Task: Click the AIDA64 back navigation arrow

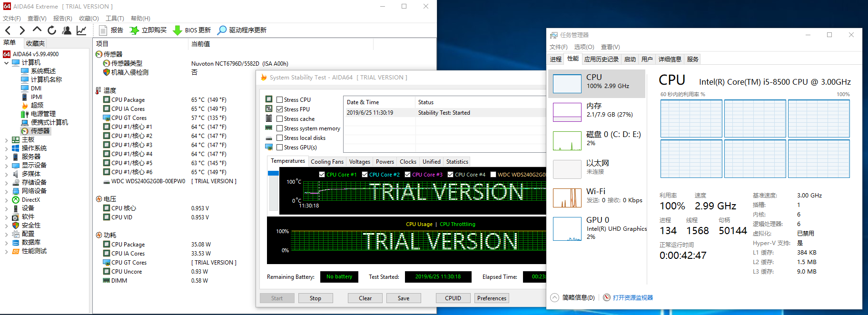Action: [x=8, y=30]
